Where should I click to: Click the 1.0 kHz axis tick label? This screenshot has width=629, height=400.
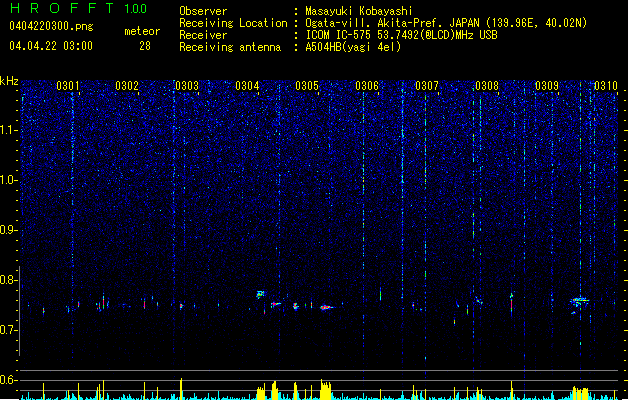pos(9,180)
